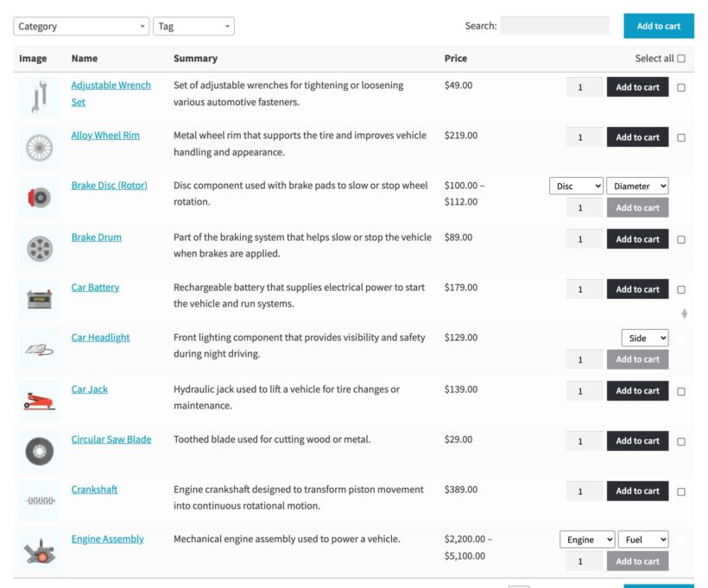Click the Crankshaft quantity field
The width and height of the screenshot is (708, 588).
point(585,491)
